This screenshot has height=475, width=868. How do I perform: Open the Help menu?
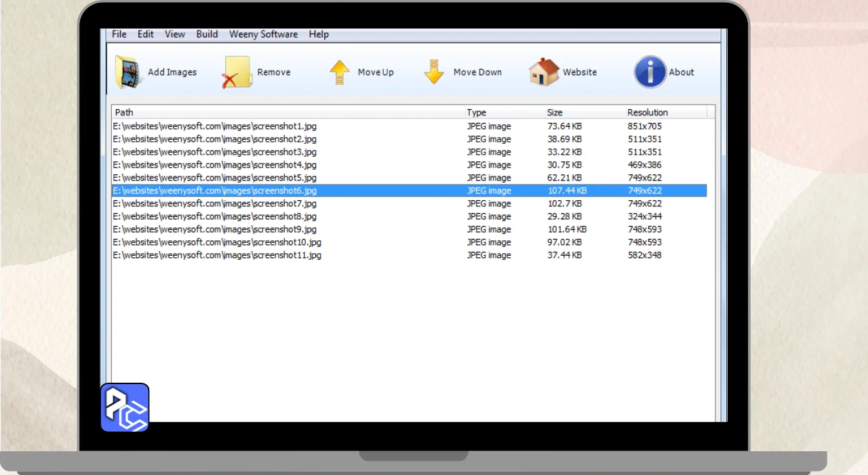[319, 34]
